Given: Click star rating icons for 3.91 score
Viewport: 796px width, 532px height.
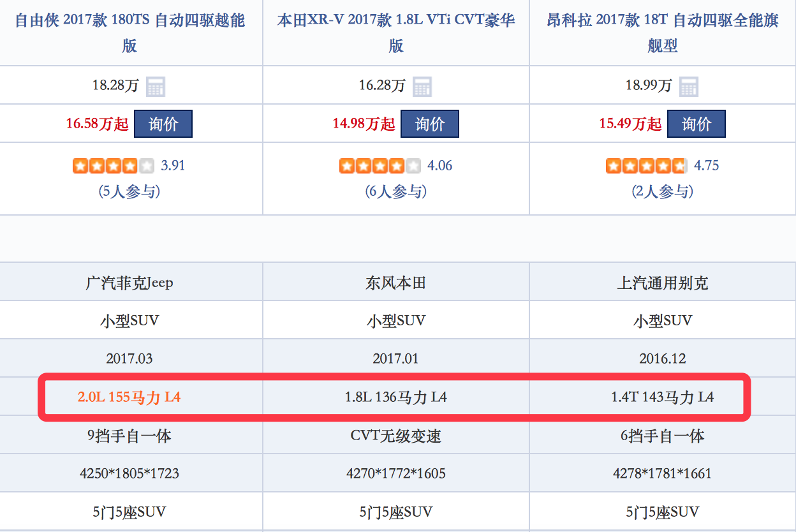Looking at the screenshot, I should [x=114, y=166].
